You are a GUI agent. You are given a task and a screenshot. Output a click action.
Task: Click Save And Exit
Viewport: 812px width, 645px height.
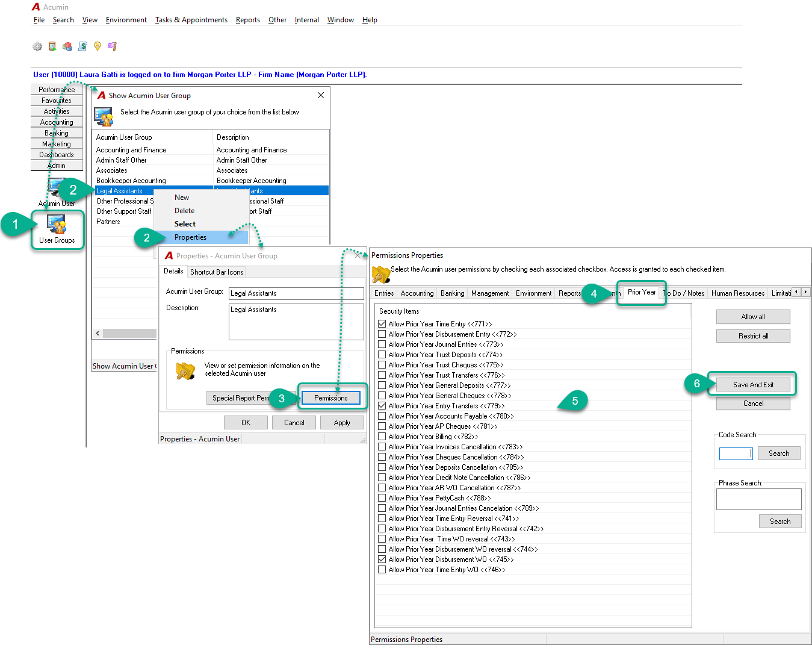click(753, 385)
